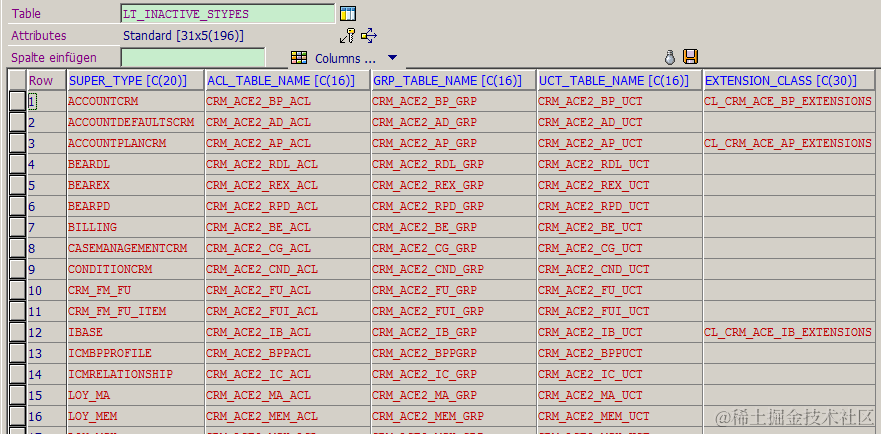Click the table display icon beside LT_INACTIVE_STYPES

pyautogui.click(x=348, y=13)
